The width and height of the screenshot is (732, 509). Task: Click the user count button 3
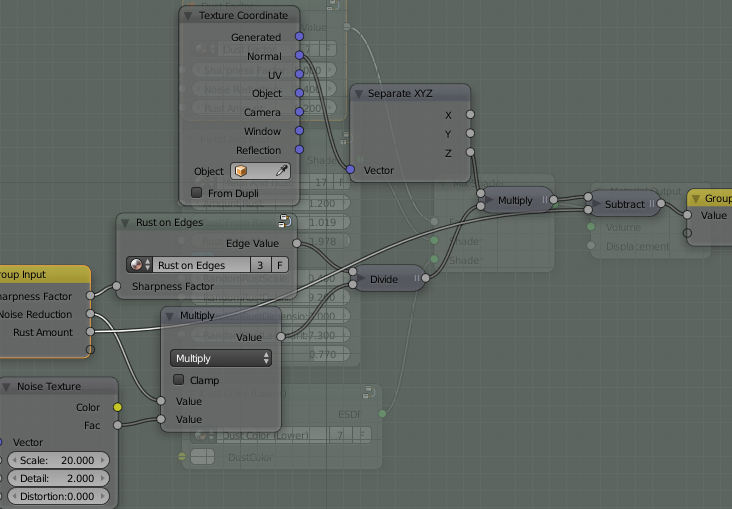pos(260,265)
